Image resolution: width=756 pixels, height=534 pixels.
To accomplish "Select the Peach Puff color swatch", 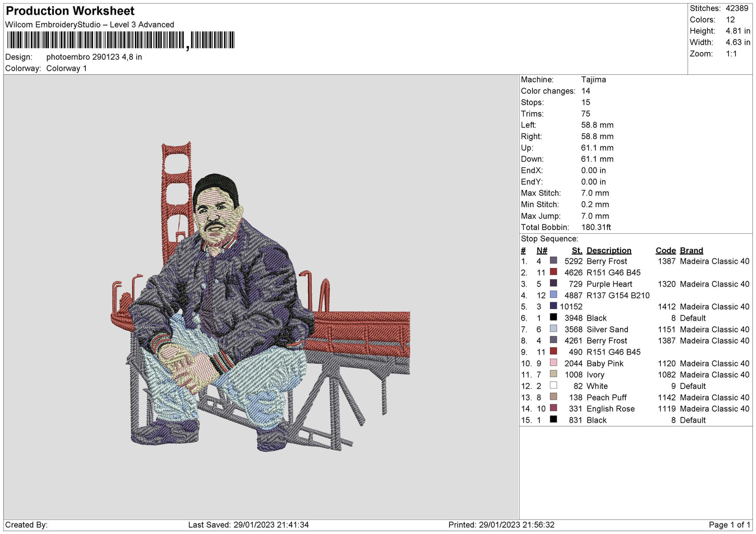I will click(x=553, y=396).
